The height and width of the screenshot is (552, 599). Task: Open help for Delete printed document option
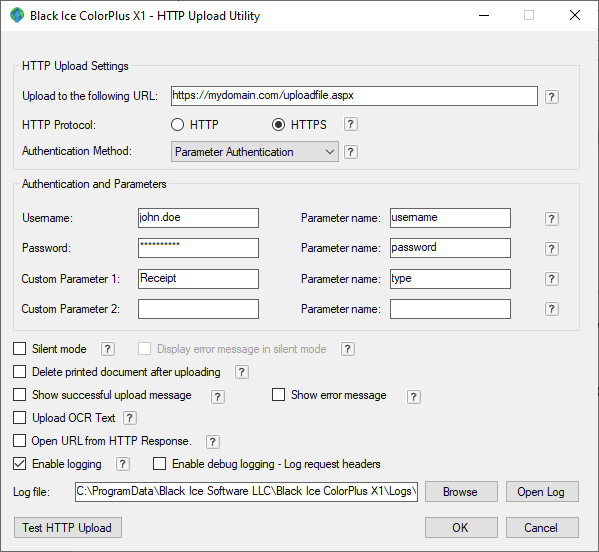(x=241, y=372)
